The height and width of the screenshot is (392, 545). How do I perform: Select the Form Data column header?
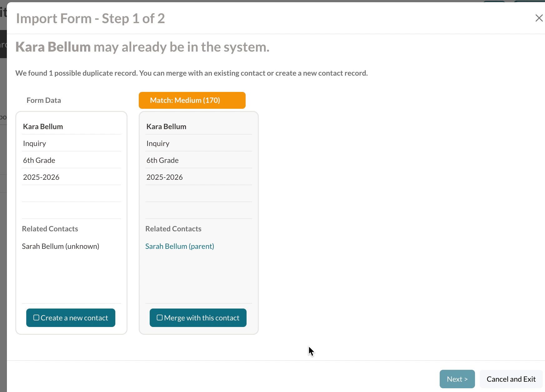click(44, 100)
